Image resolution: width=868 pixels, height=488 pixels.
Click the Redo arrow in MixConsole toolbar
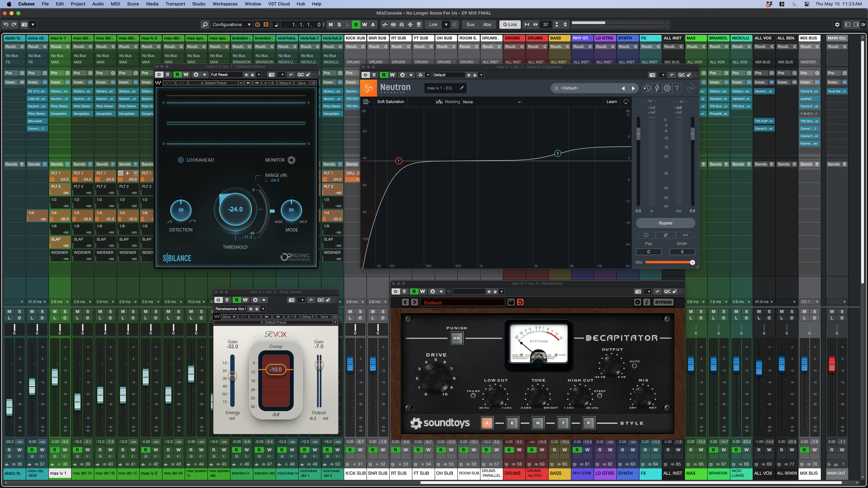click(14, 24)
